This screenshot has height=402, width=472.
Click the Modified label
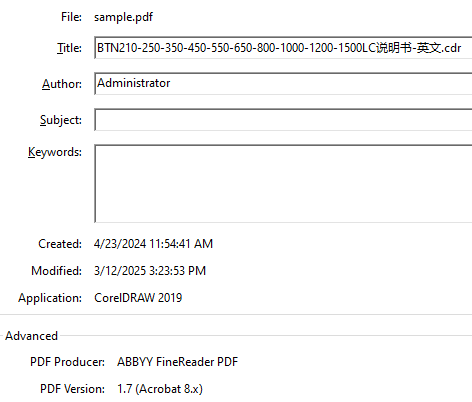[57, 271]
